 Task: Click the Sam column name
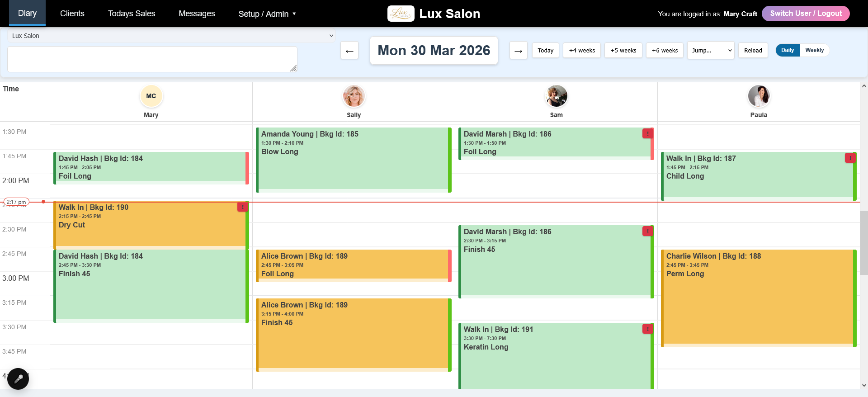[x=556, y=115]
